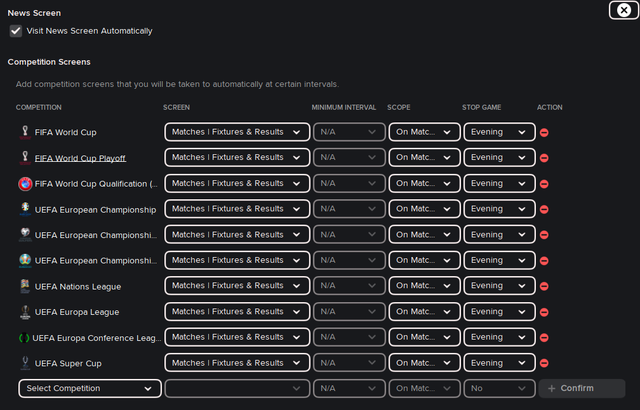Click the SCOPE column header
This screenshot has height=410, width=640.
(x=398, y=107)
